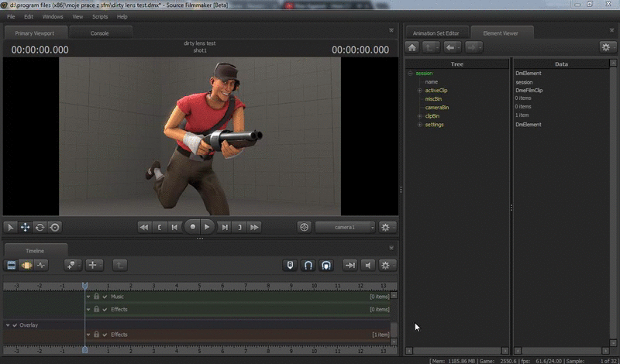Expand the activeClip tree node
The height and width of the screenshot is (364, 620).
[420, 91]
